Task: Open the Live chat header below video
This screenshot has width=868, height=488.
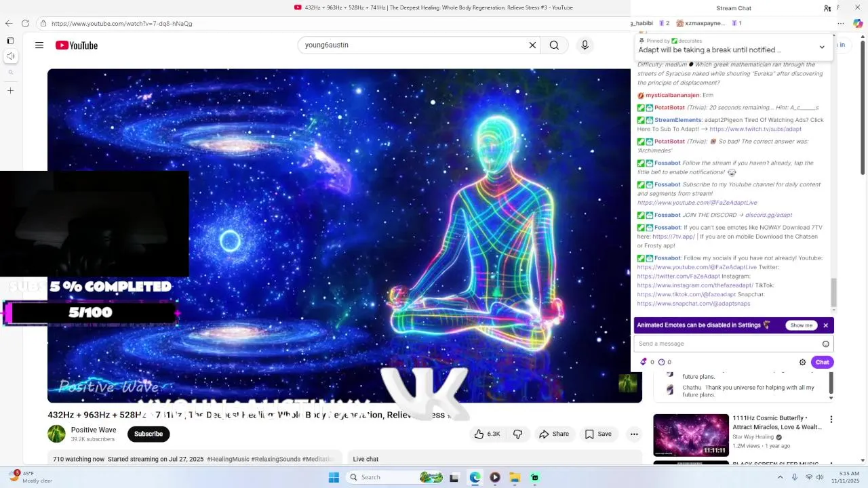Action: coord(366,459)
